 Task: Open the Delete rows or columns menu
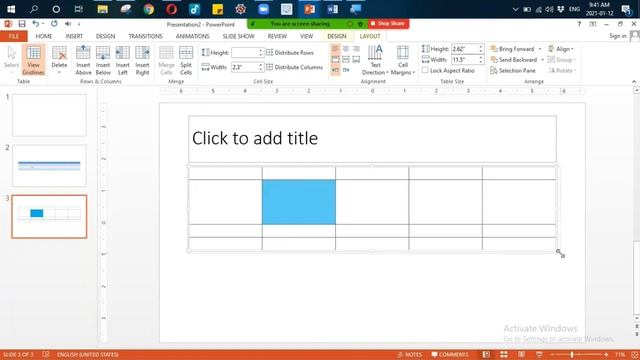59,60
